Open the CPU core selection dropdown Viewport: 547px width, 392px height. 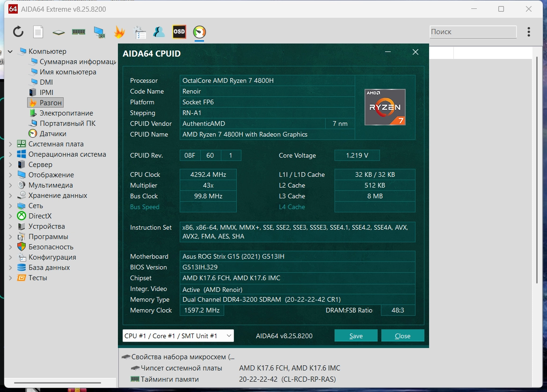point(178,336)
